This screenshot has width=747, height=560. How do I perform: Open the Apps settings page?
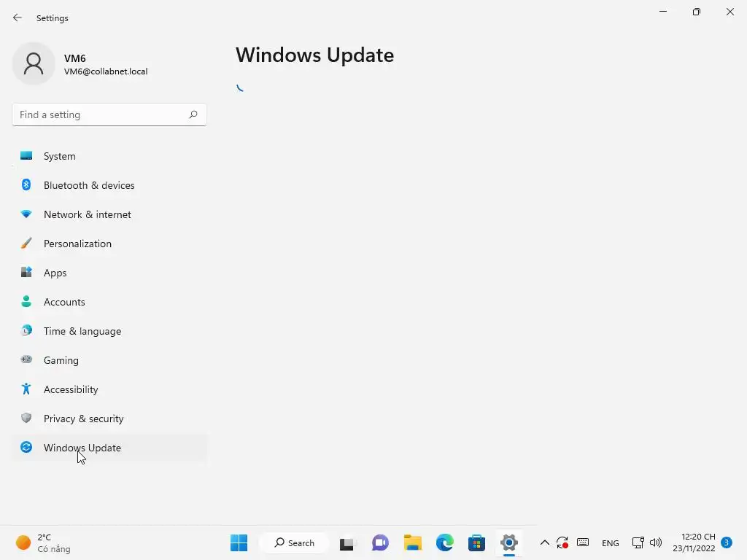click(109, 273)
